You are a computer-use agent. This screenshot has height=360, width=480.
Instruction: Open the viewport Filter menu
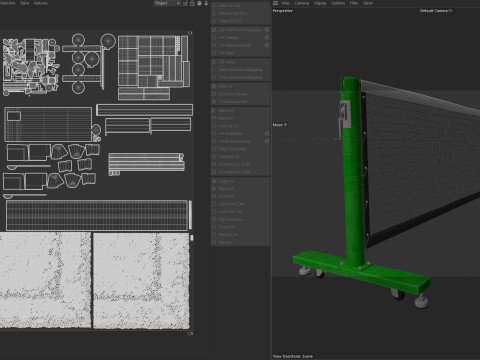pos(354,3)
